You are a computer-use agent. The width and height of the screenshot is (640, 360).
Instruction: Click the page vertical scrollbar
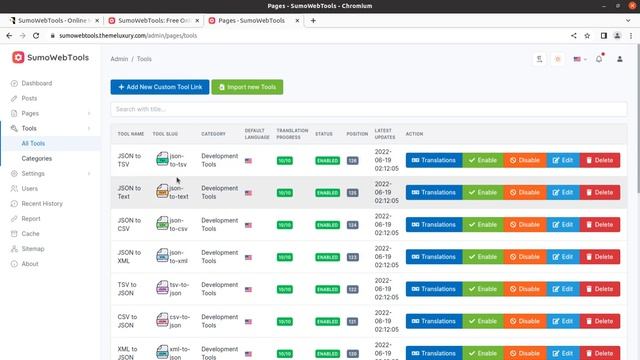[637, 118]
